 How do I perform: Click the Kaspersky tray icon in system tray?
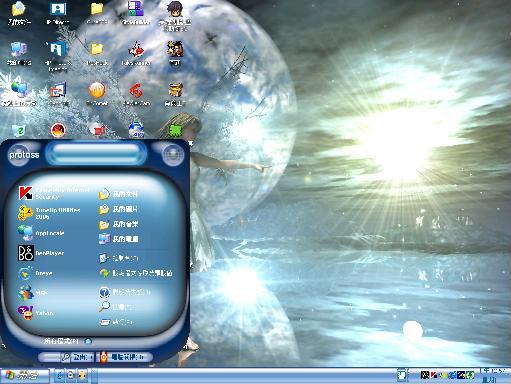433,376
